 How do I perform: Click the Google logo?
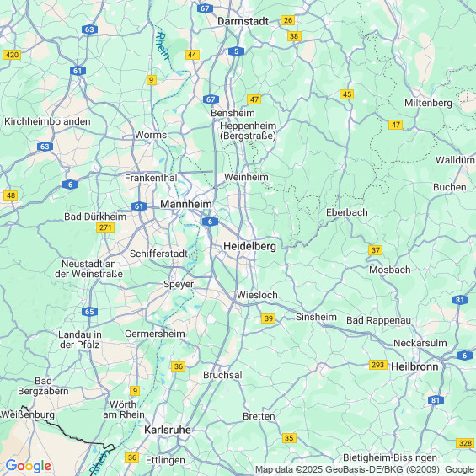tap(29, 466)
